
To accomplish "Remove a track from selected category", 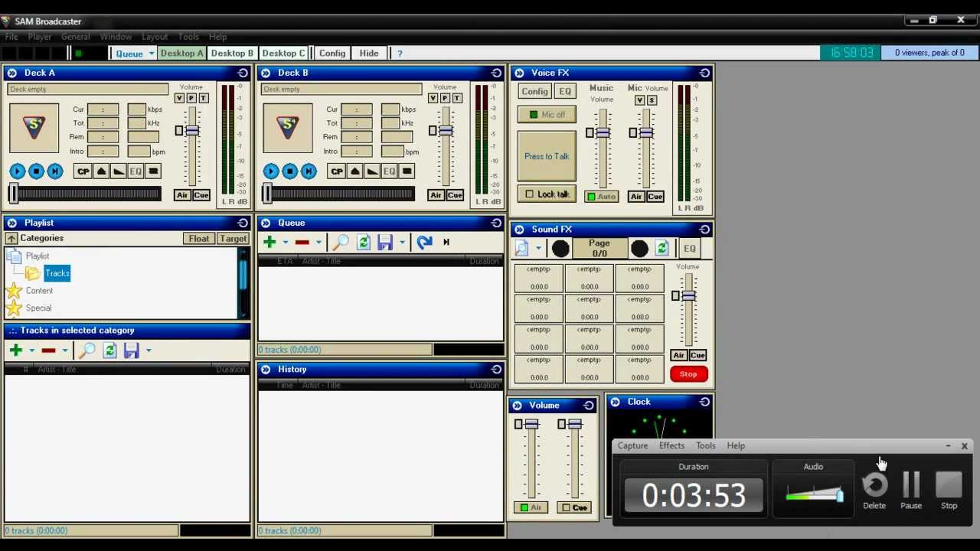I will pos(48,350).
